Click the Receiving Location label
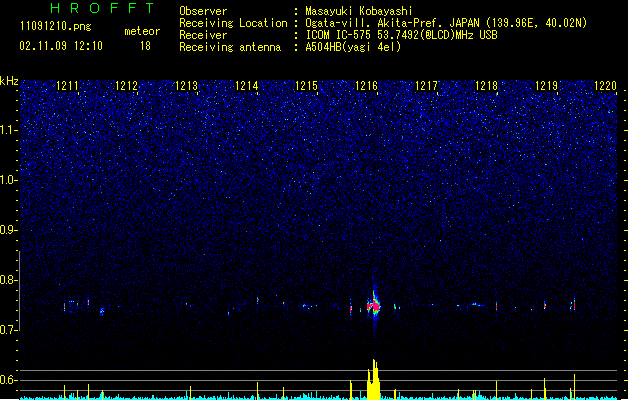 (x=233, y=23)
